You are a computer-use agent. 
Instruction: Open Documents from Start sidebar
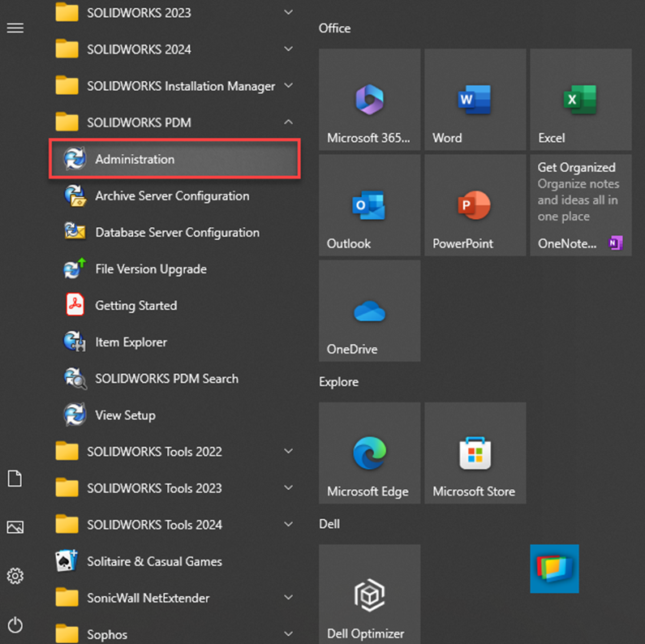pyautogui.click(x=15, y=479)
